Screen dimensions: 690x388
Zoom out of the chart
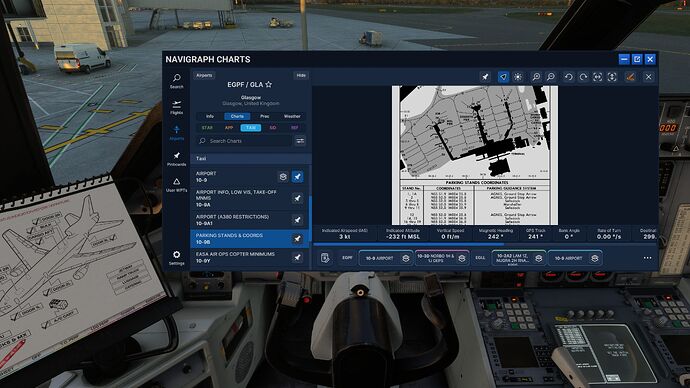coord(551,77)
